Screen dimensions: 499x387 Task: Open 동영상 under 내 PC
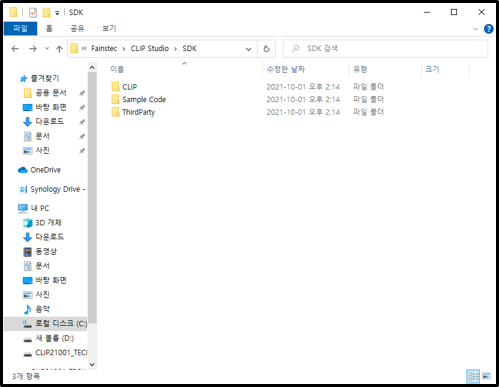point(46,251)
